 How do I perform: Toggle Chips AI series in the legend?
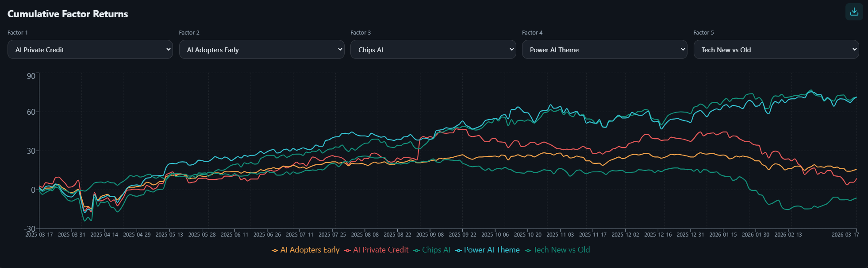coord(432,250)
